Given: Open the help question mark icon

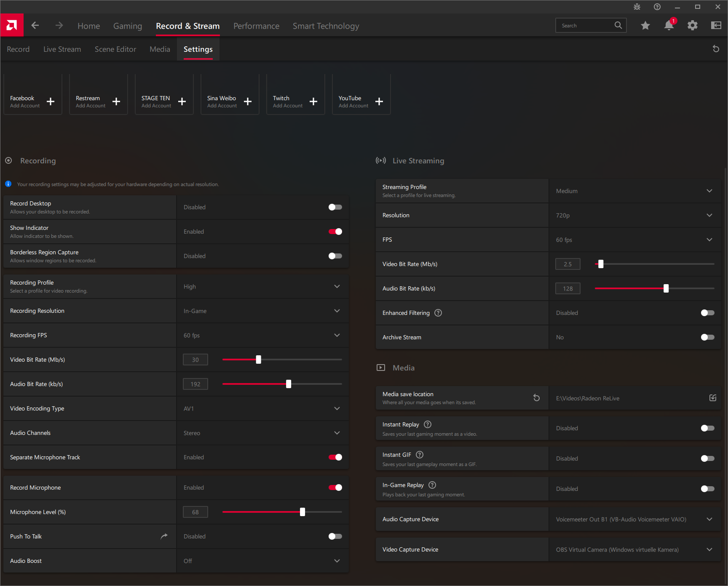Looking at the screenshot, I should [657, 7].
